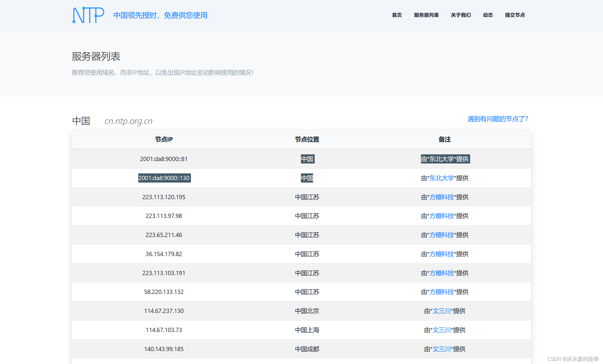Click the 节点位置 column header

[307, 139]
